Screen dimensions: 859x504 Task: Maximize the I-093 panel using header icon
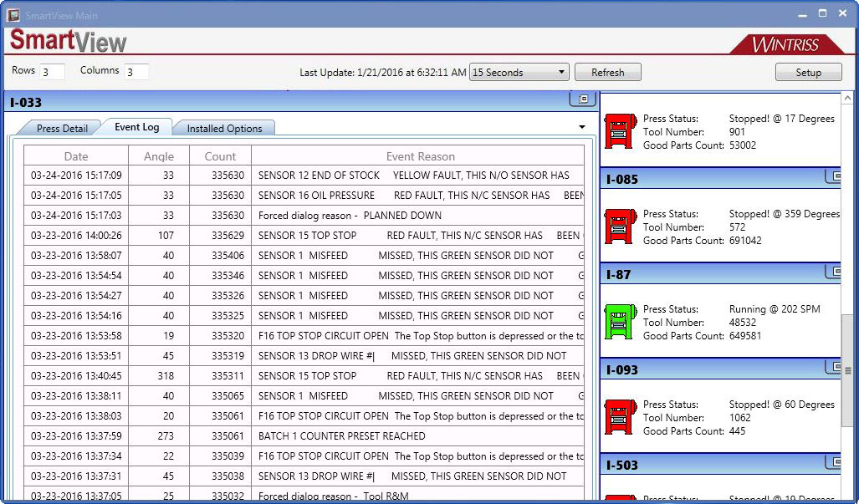coord(835,367)
